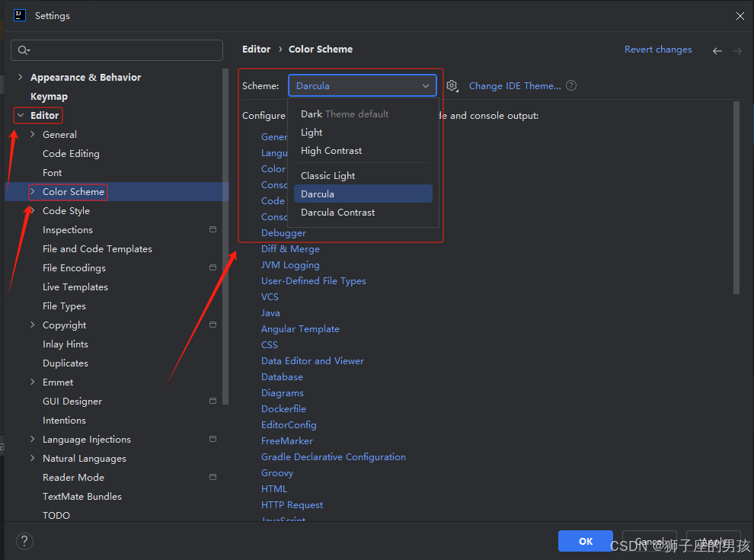The image size is (754, 560).
Task: Select Darcula in the scheme list
Action: (x=363, y=194)
